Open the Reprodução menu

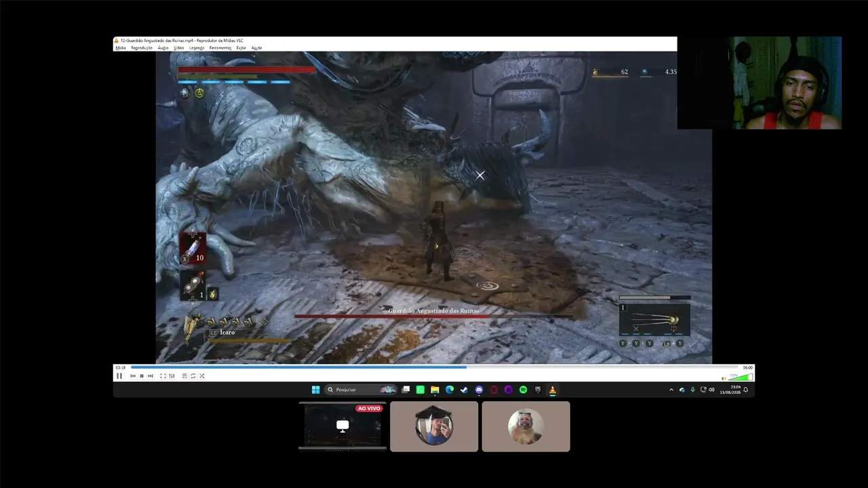click(142, 48)
